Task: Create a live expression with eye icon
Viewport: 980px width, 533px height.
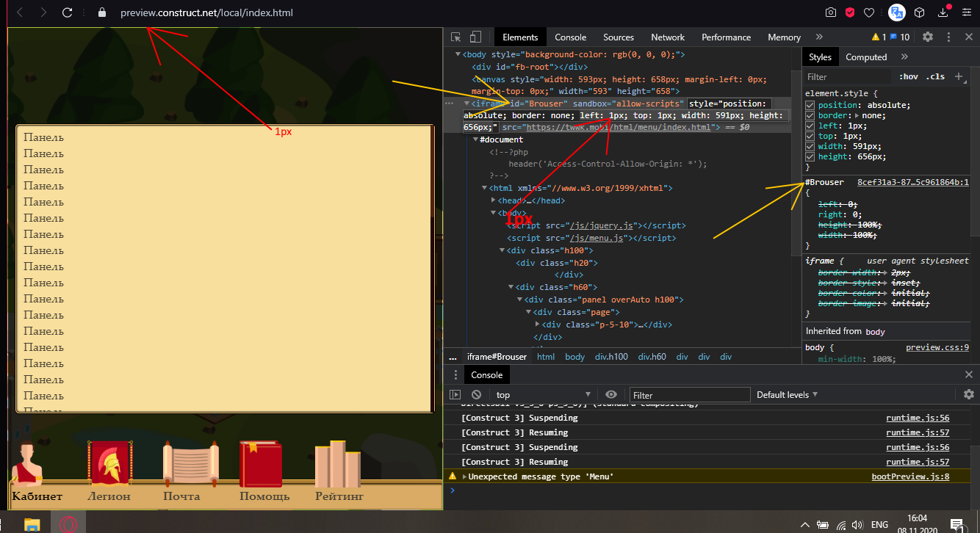Action: point(611,395)
